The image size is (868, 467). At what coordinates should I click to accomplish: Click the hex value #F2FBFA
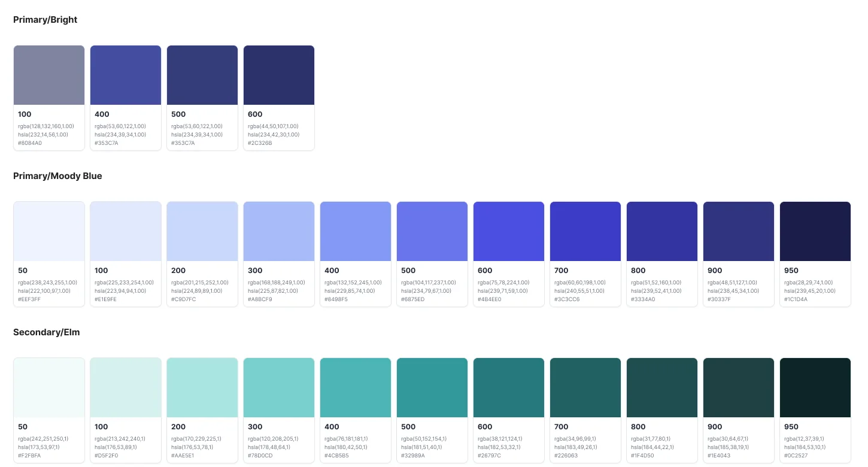(29, 456)
